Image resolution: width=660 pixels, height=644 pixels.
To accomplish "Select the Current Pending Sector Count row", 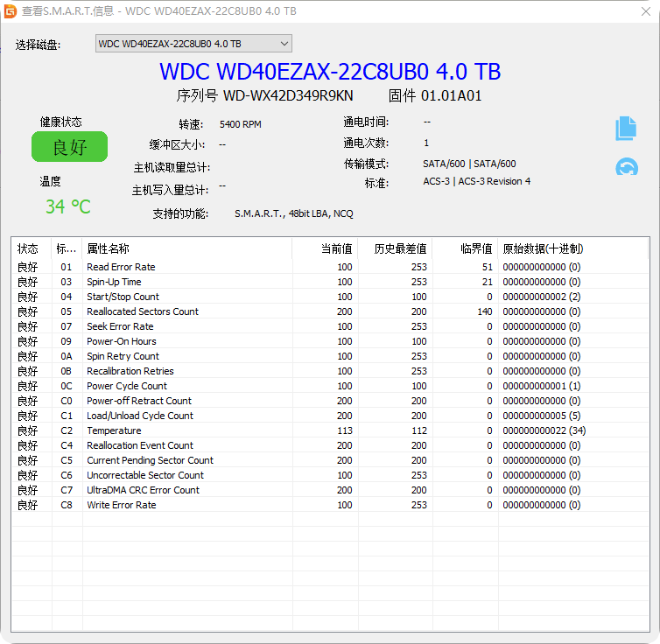I will [x=330, y=460].
